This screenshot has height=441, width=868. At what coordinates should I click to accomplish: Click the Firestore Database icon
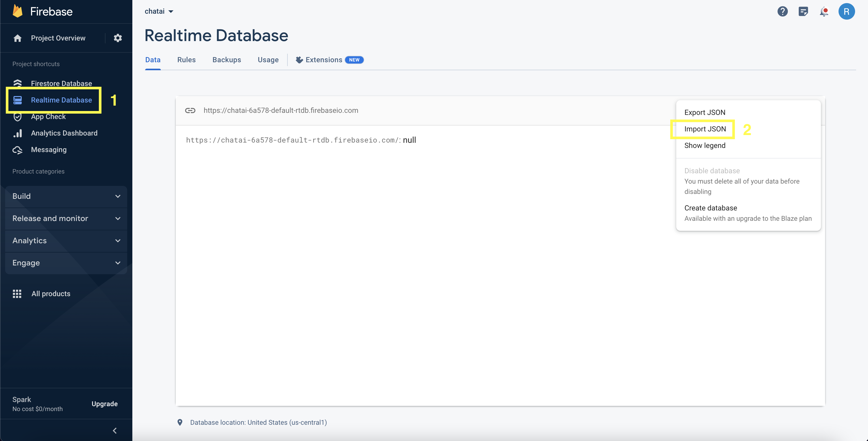18,83
